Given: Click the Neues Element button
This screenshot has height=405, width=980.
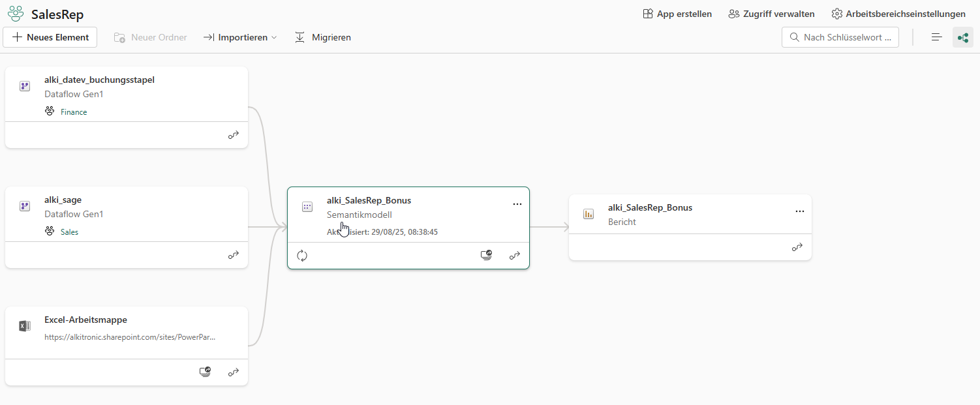Looking at the screenshot, I should tap(50, 37).
